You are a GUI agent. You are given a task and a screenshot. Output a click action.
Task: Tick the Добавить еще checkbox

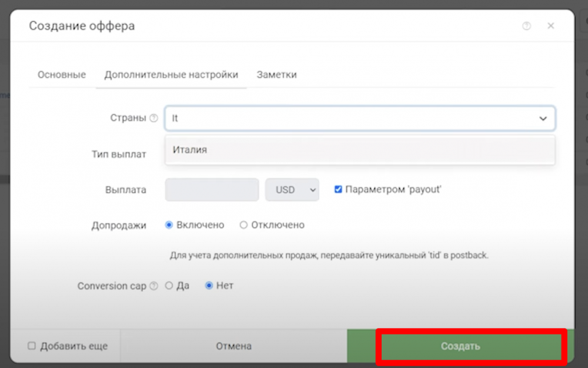pyautogui.click(x=32, y=346)
